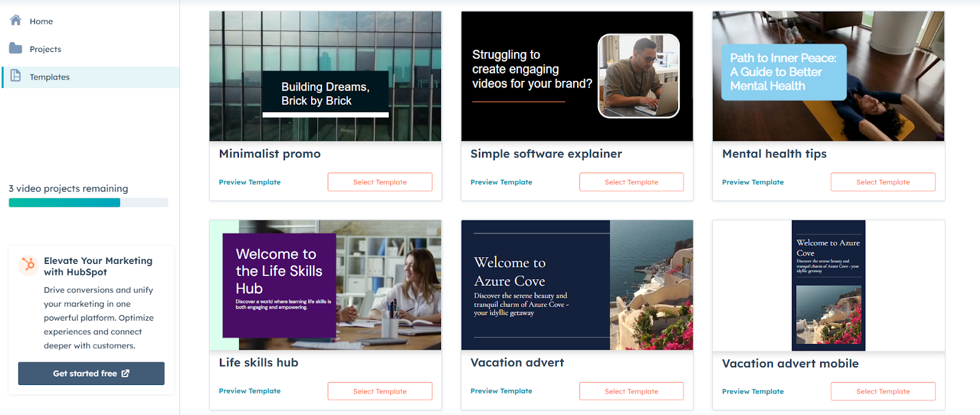
Task: Click the video projects remaining progress bar
Action: tap(88, 203)
